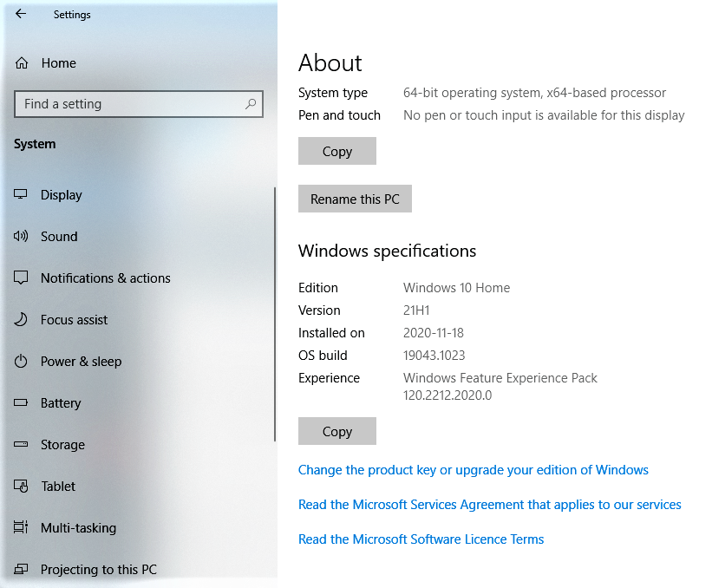Copy device specifications with upper Copy button
The image size is (712, 588).
[337, 151]
